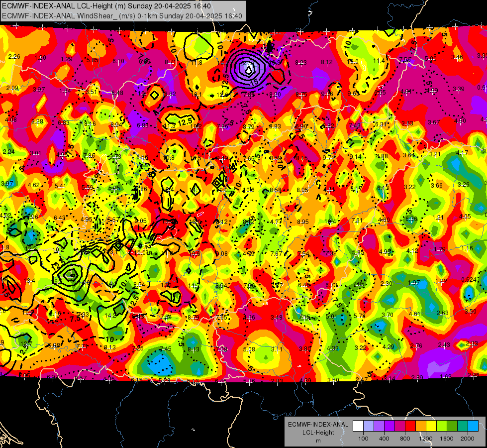Click the legend caption LCL-Height
The image size is (487, 448).
(318, 433)
